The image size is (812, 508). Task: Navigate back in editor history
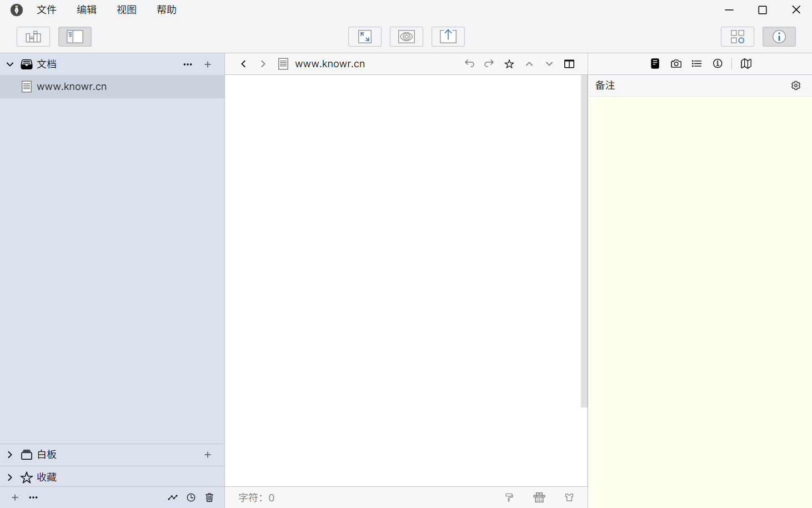pyautogui.click(x=243, y=64)
